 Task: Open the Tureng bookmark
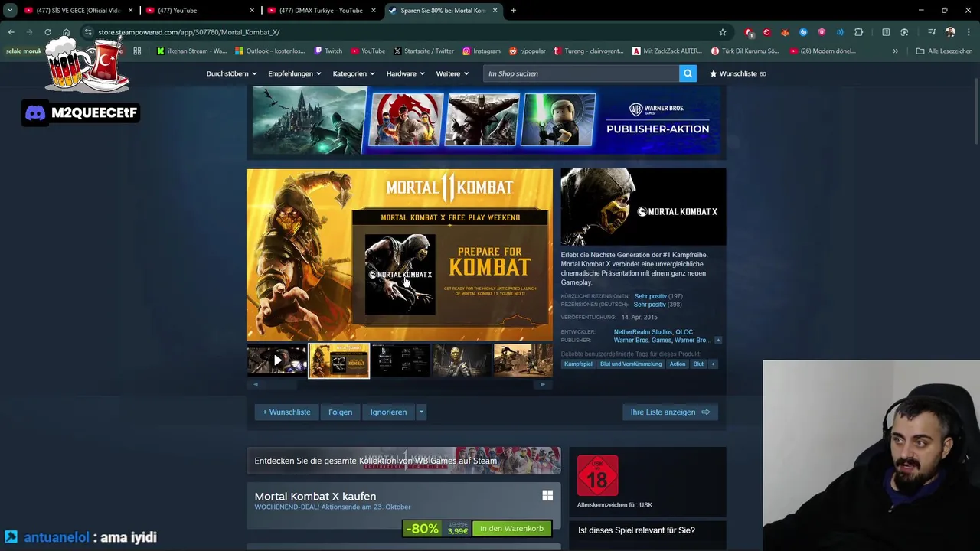tap(588, 51)
